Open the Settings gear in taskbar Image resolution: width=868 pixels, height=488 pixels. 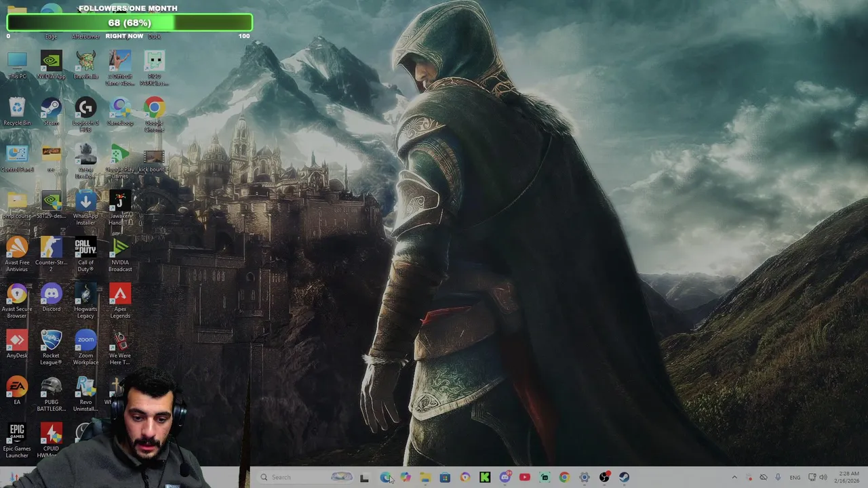tap(585, 477)
